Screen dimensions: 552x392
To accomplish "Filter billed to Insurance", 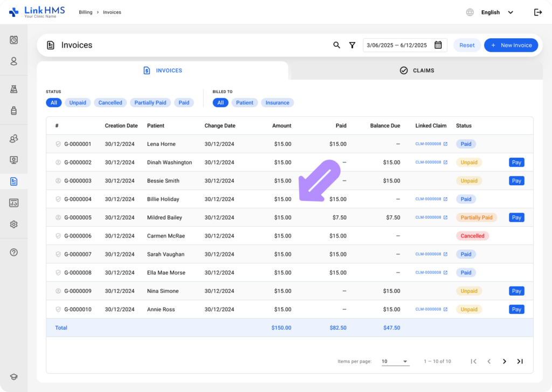I will [278, 103].
